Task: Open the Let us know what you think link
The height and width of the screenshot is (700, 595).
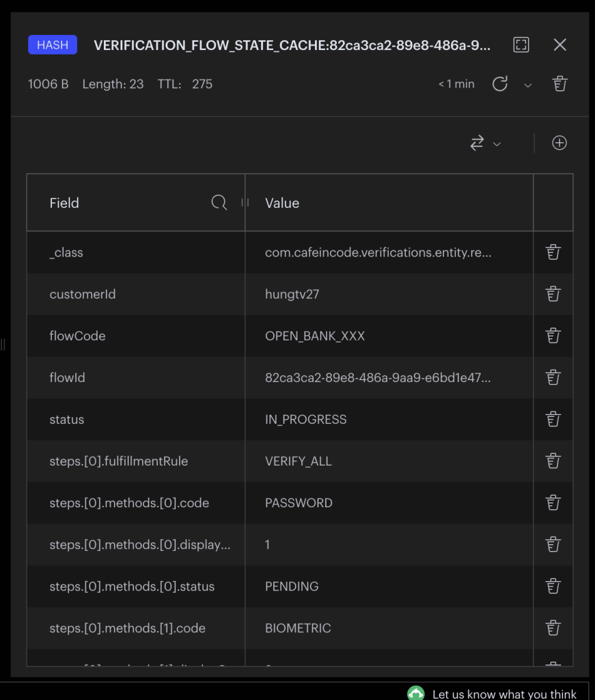Action: pos(504,695)
